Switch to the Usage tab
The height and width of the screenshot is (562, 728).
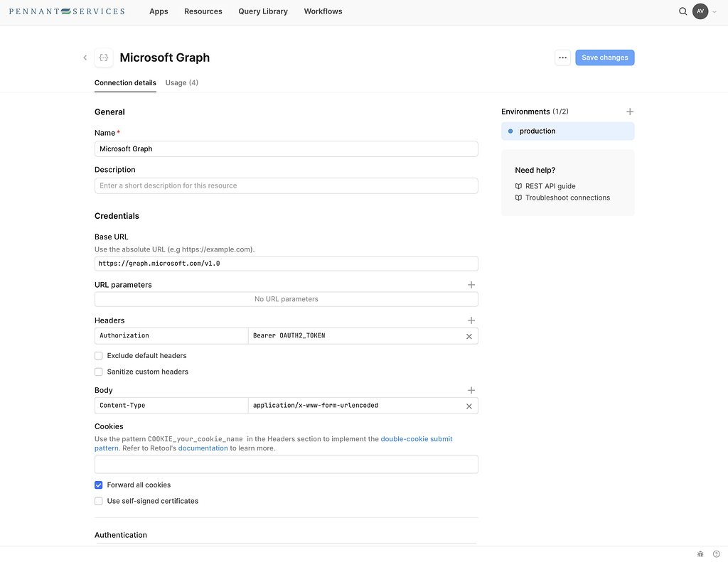(x=181, y=82)
